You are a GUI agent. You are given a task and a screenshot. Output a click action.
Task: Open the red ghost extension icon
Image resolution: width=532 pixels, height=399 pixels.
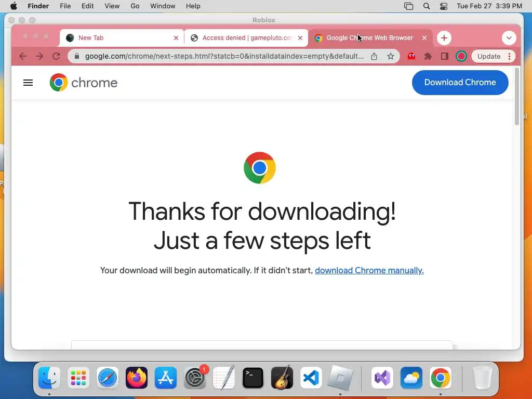pyautogui.click(x=411, y=56)
